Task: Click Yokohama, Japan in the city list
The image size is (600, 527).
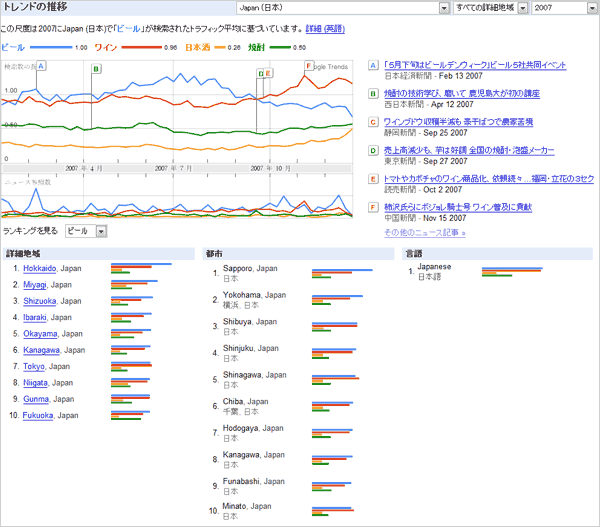Action: click(x=254, y=295)
